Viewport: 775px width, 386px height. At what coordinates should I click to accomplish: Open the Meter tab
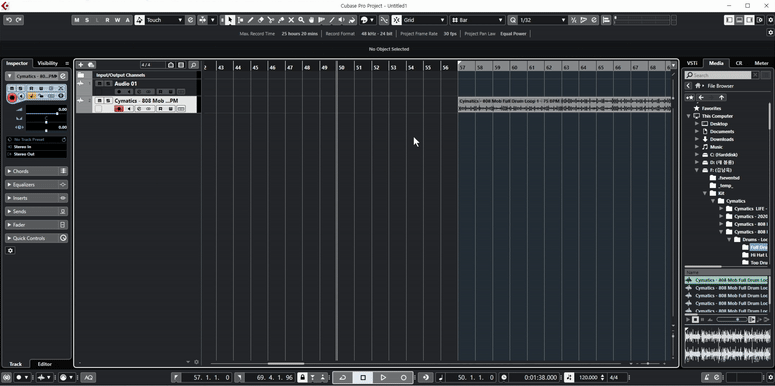coord(761,63)
